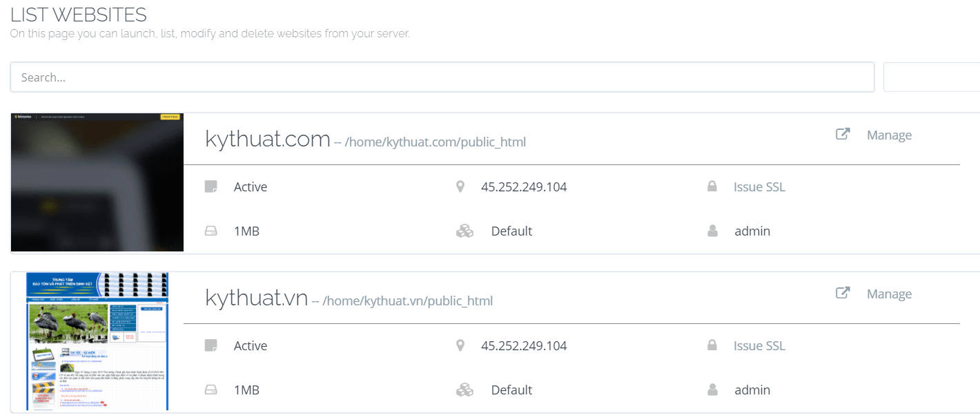Image resolution: width=980 pixels, height=420 pixels.
Task: Click the lock icon for kythuat.vn SSL
Action: (712, 345)
